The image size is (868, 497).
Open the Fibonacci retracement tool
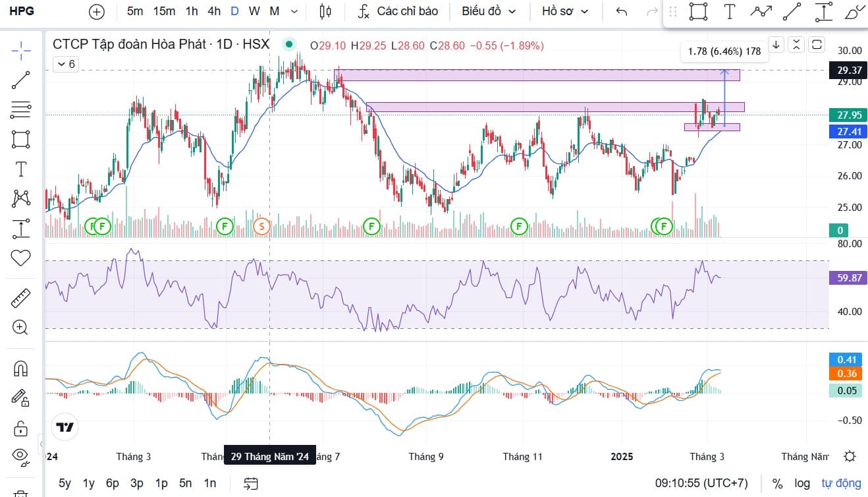(x=21, y=109)
